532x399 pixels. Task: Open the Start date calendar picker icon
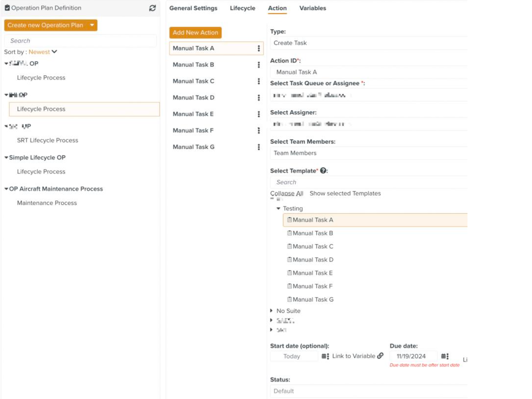click(x=325, y=356)
